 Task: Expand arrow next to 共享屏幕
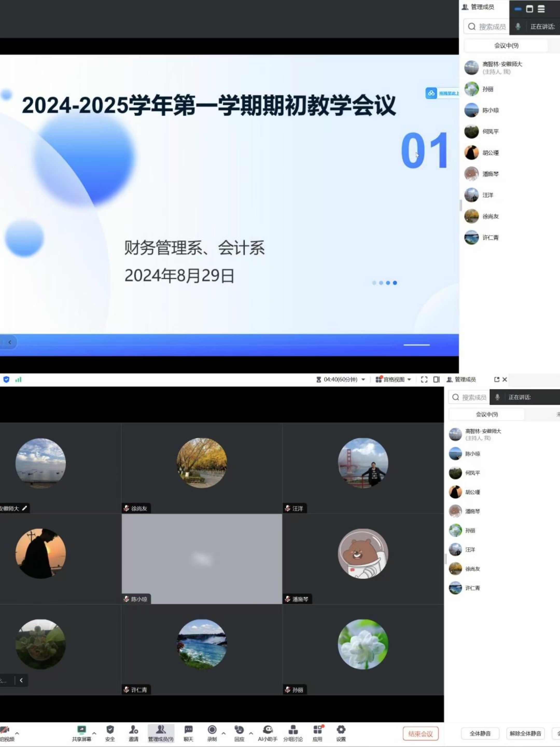[x=94, y=733]
